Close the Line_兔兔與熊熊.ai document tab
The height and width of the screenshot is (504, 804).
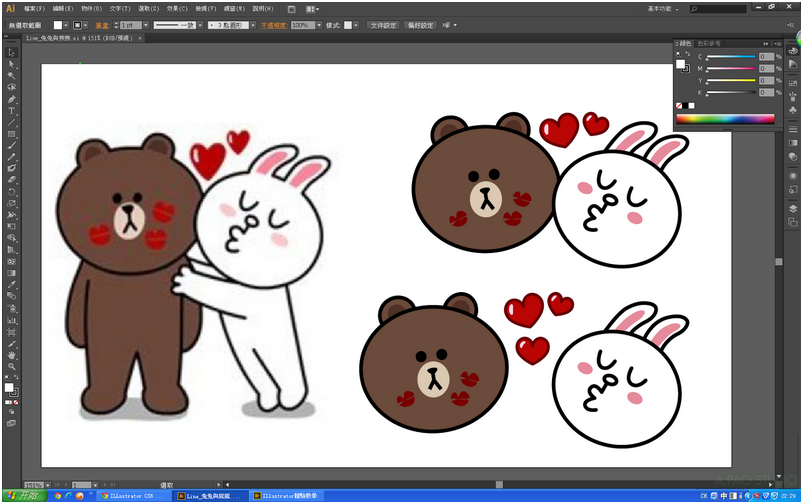140,38
